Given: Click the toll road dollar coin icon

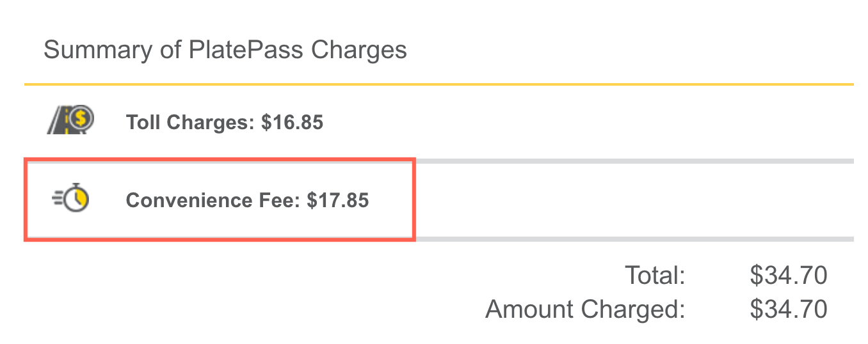Looking at the screenshot, I should coord(70,120).
